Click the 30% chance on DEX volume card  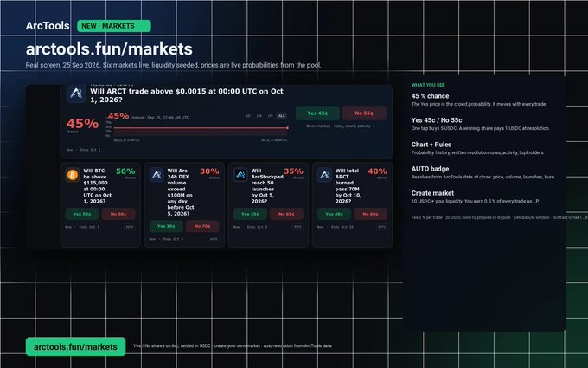tap(209, 171)
